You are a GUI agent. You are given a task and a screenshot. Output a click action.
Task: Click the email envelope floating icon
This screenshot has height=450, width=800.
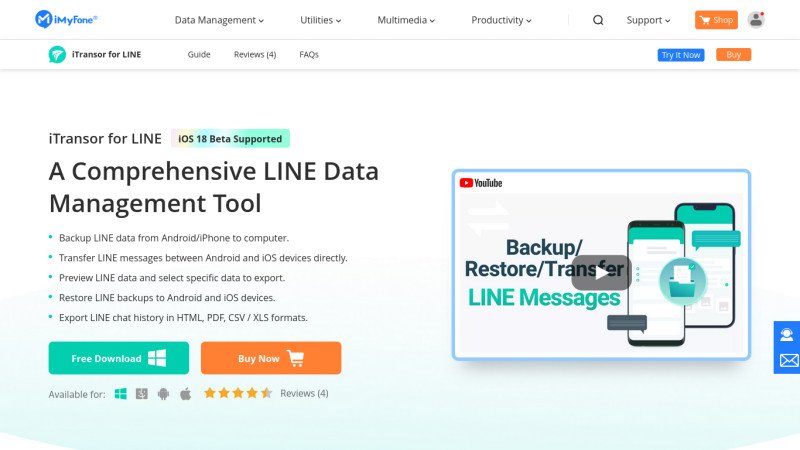click(788, 361)
